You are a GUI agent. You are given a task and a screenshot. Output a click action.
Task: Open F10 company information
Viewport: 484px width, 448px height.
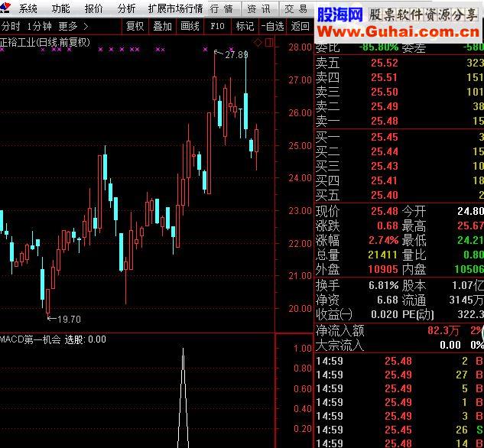point(217,27)
